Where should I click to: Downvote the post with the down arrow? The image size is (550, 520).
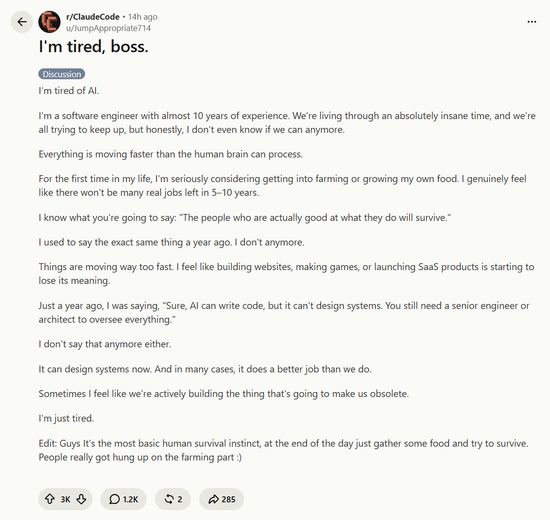point(81,499)
